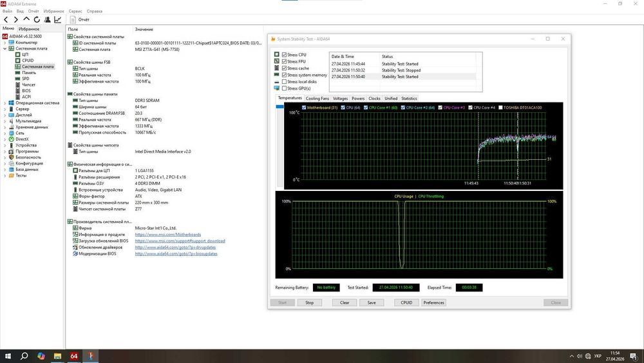Viewport: 644px width, 363px height.
Task: Open the msi.com/Motherboards link
Action: click(x=168, y=234)
